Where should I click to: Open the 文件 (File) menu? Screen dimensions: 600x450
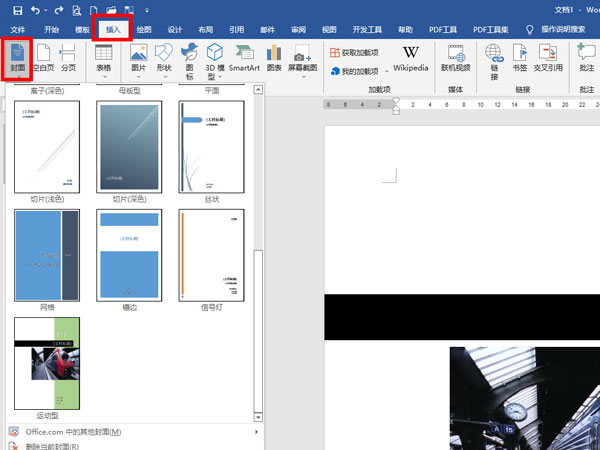click(x=18, y=30)
